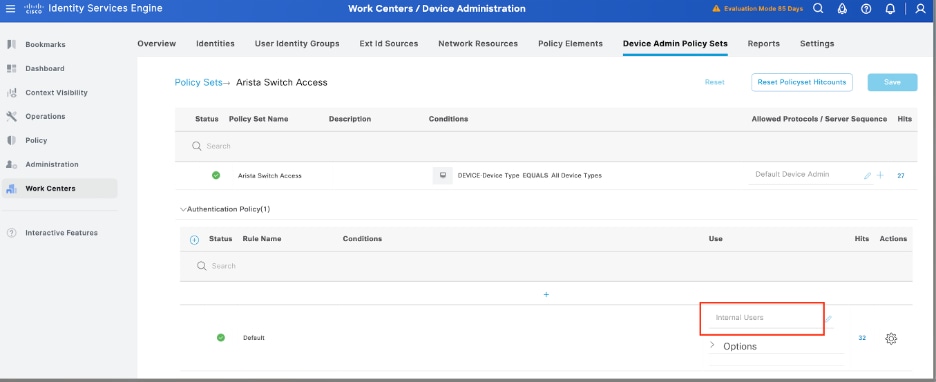Click the pencil edit icon beside Internal Users

tap(829, 319)
